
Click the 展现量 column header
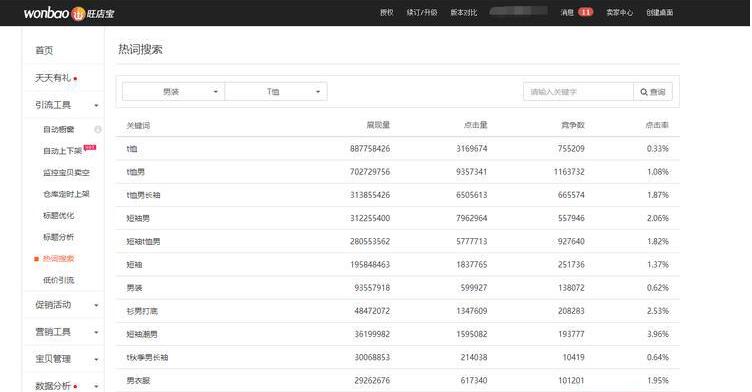click(378, 125)
